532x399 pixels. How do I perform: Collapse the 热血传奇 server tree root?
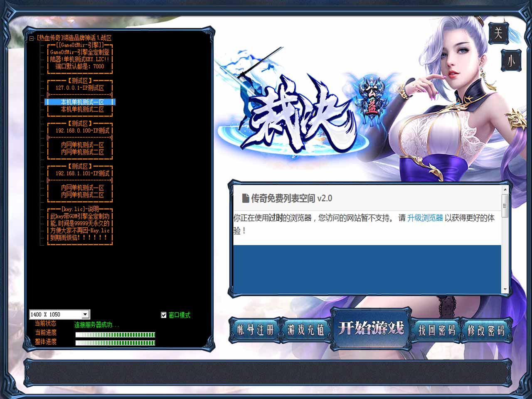pos(32,38)
